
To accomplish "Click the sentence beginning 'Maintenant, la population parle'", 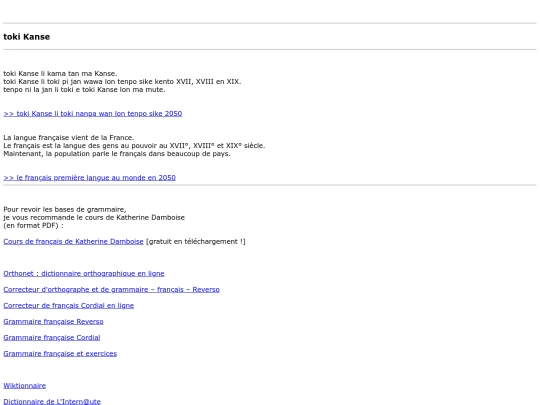I will click(117, 154).
